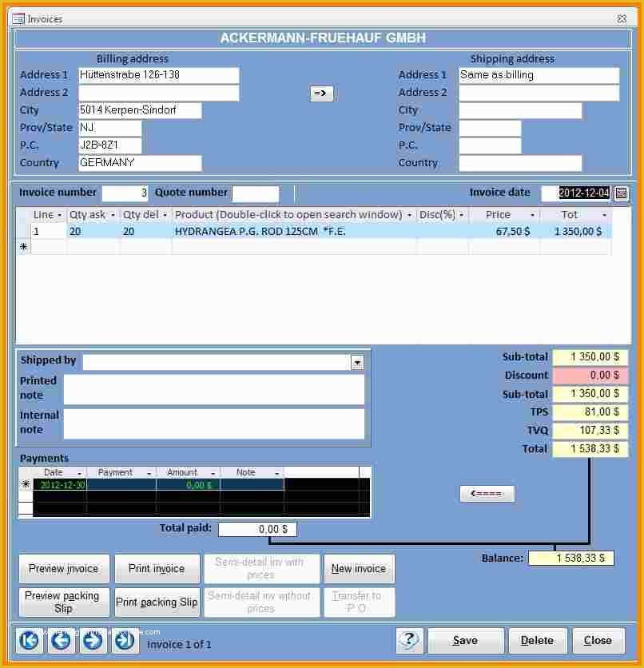Viewport: 644px width, 668px height.
Task: Save the current invoice
Action: 466,640
